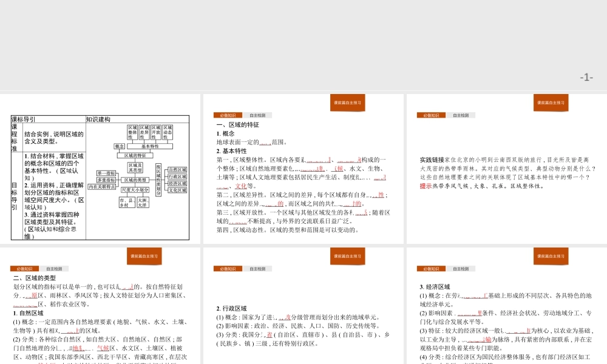Viewport: 607px width, 364px height.
Task: Click 必备知识 tab on 区域的类型 slide
Action: (x=24, y=269)
